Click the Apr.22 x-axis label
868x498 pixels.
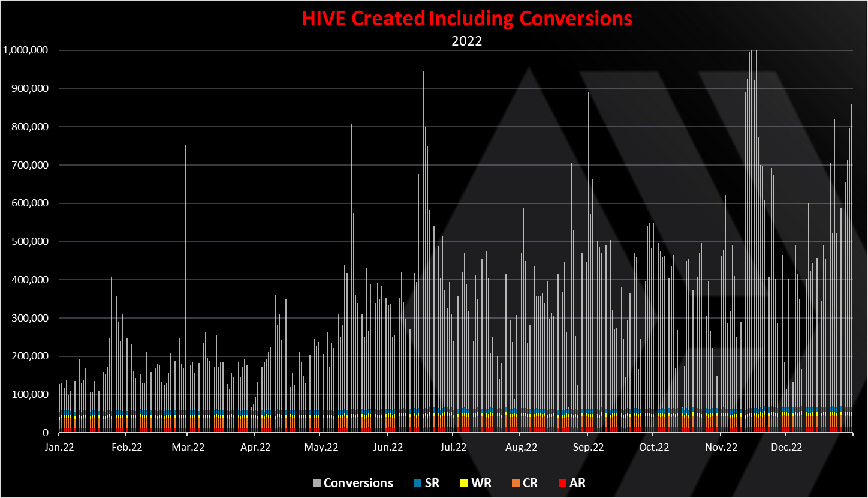coord(255,447)
